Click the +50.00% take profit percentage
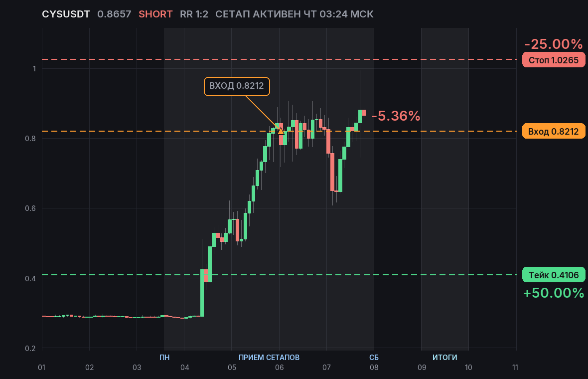The image size is (588, 379). (x=554, y=293)
